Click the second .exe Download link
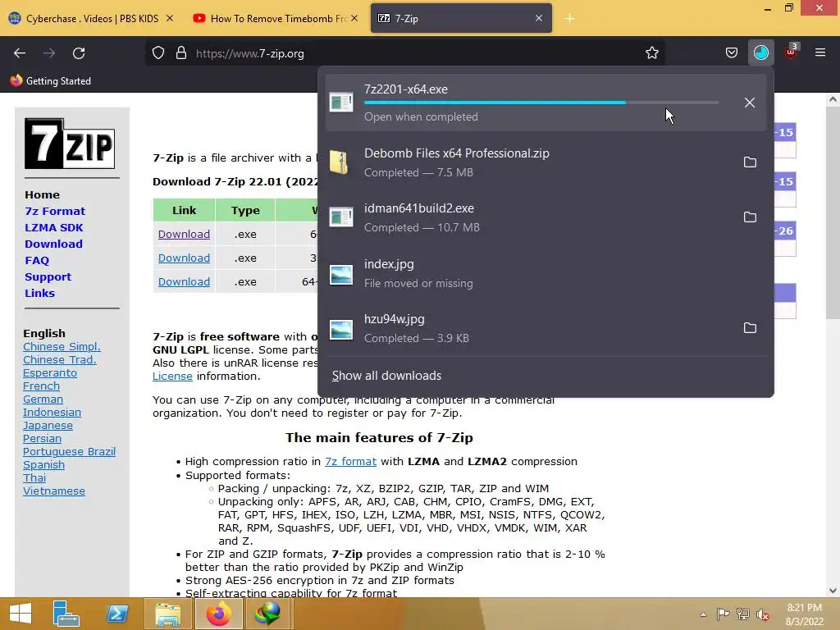Screen dimensions: 840x630 pyautogui.click(x=184, y=258)
